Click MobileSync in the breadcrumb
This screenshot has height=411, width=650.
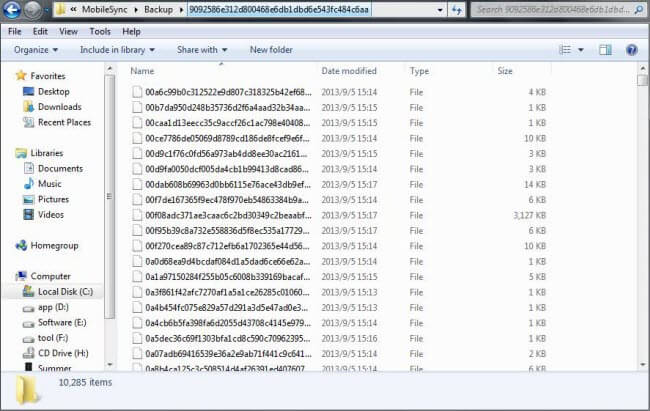point(104,10)
